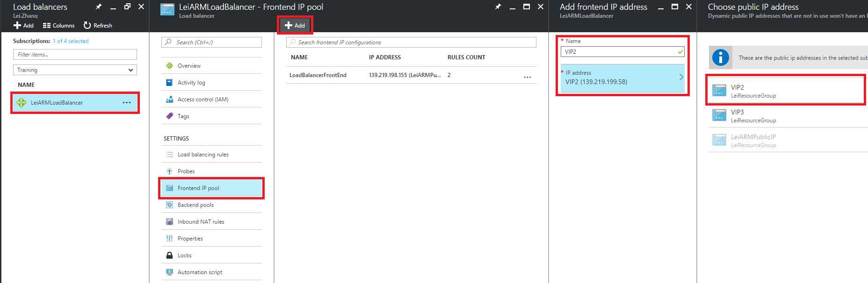Open Inbound NAT rules
The width and height of the screenshot is (868, 283).
coord(211,222)
